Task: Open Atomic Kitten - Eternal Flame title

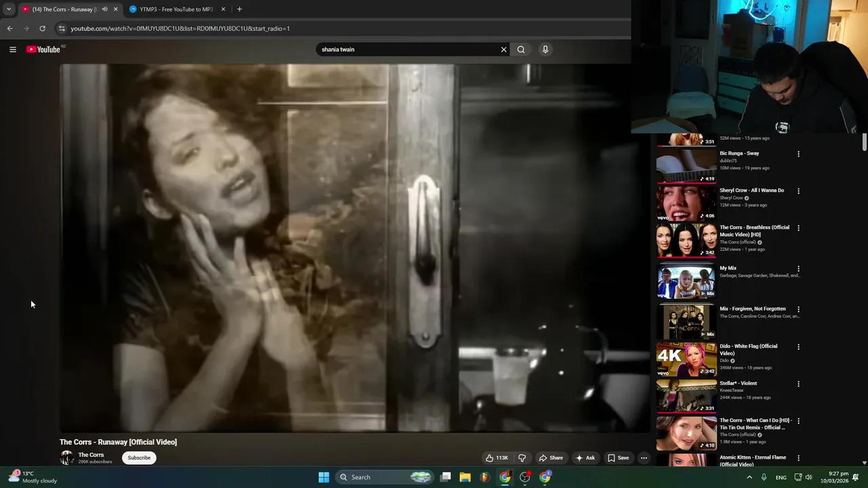Action: pyautogui.click(x=753, y=461)
